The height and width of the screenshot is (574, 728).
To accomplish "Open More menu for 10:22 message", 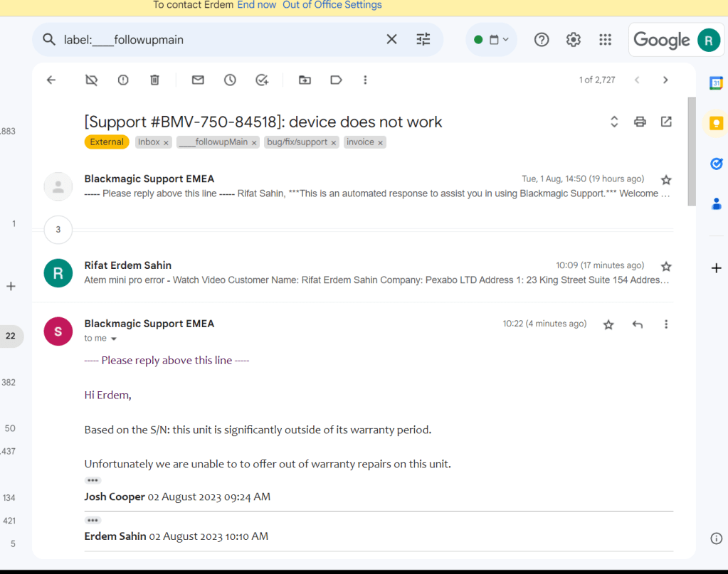I will point(666,324).
